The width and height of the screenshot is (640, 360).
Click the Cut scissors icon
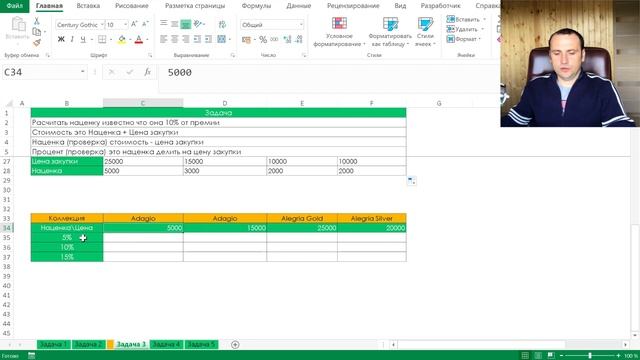(x=36, y=21)
